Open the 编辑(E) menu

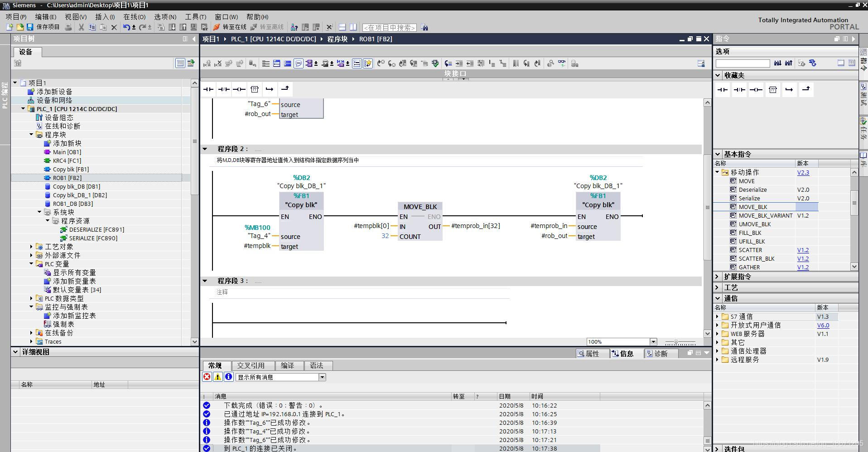[46, 17]
